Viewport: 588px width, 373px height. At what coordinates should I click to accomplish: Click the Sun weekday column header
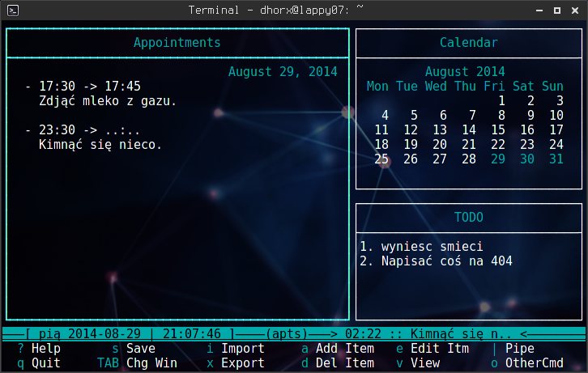552,87
